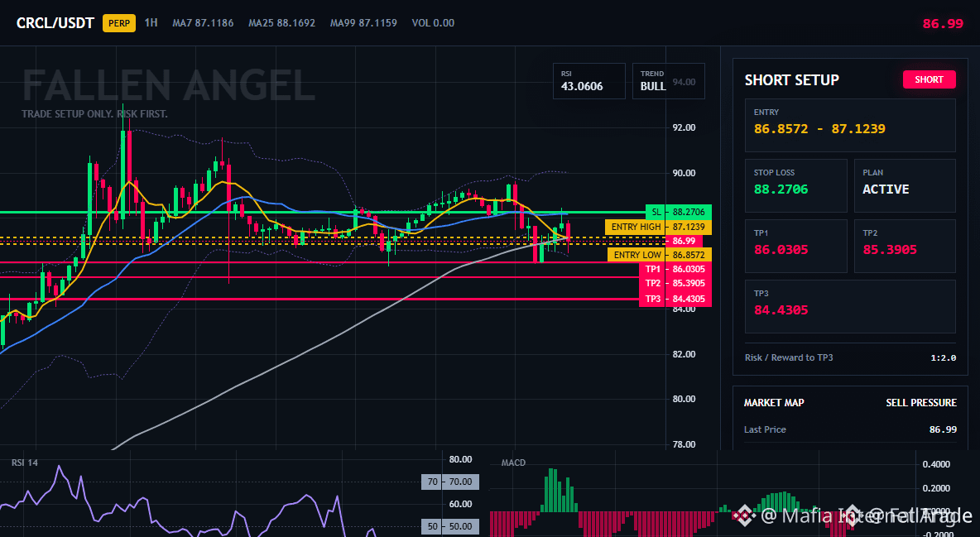Click the 88.2706 stop loss axis value
The image size is (980, 537).
688,213
